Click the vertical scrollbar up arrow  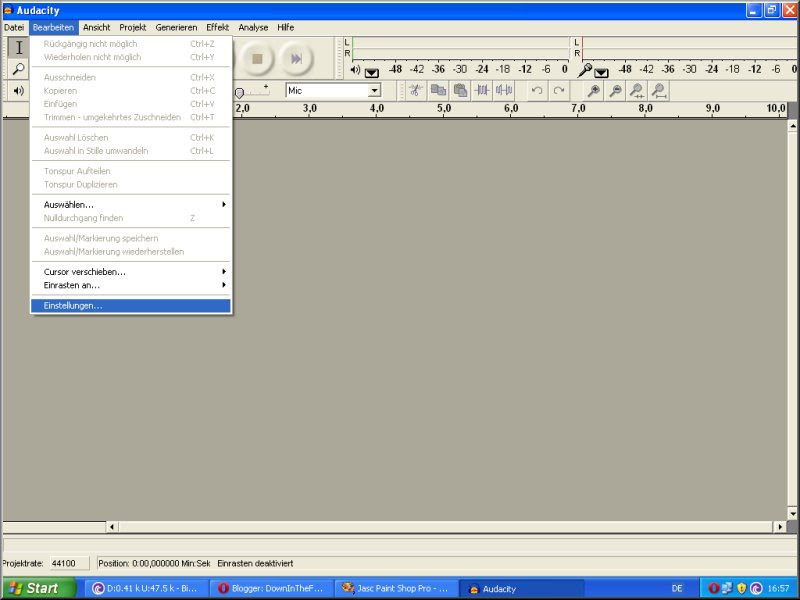(x=792, y=125)
